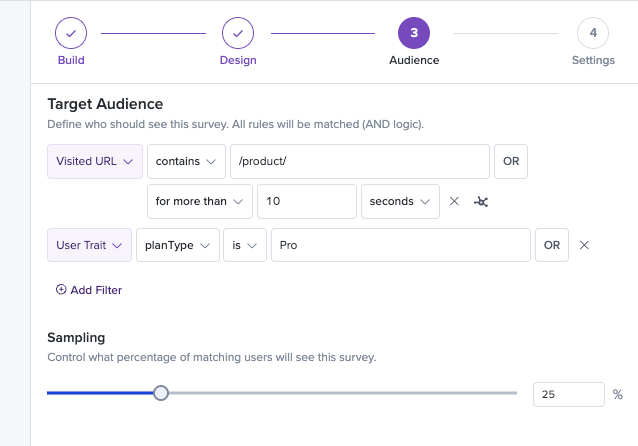Edit the /product/ URL value field

point(360,161)
